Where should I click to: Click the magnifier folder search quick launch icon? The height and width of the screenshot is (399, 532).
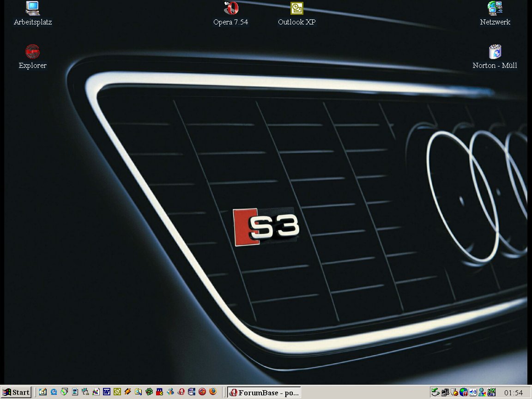pyautogui.click(x=138, y=392)
